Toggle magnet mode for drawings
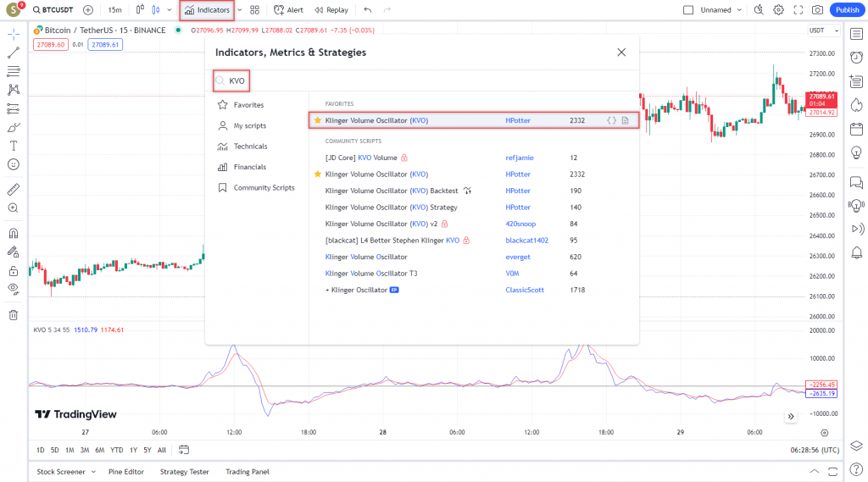This screenshot has height=482, width=868. 14,234
